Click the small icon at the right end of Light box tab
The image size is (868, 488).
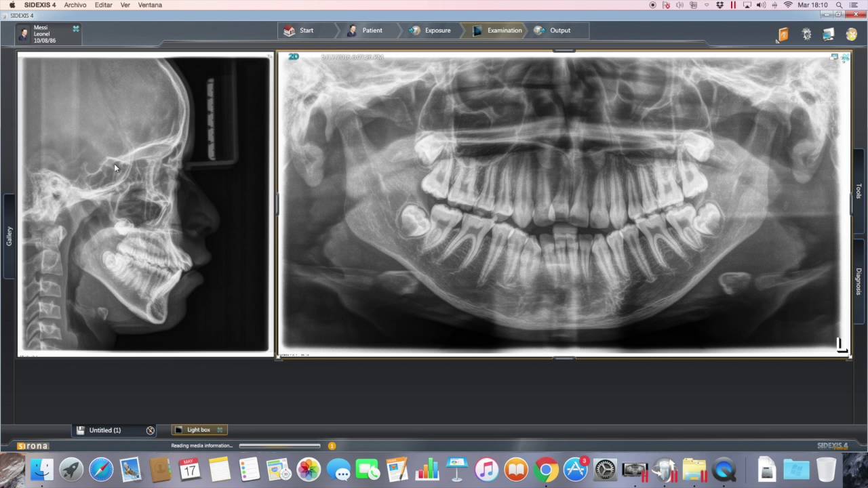tap(220, 430)
